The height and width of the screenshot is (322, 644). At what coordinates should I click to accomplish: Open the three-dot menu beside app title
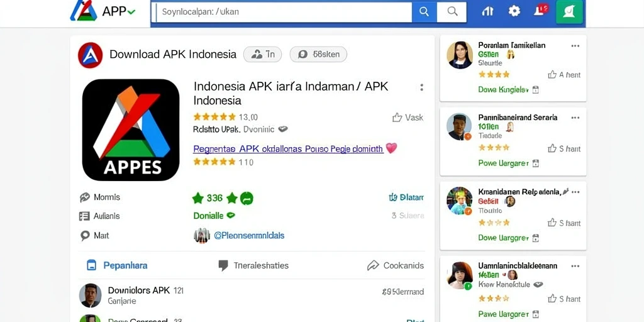pyautogui.click(x=421, y=87)
